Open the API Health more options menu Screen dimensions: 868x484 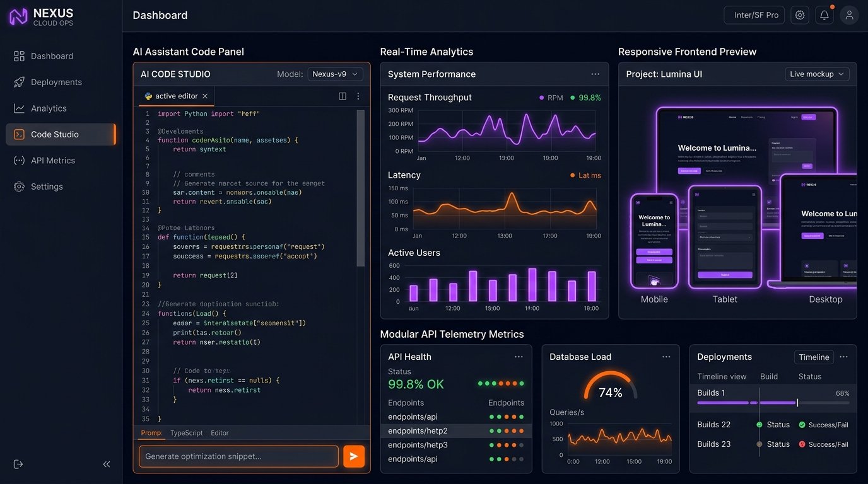pos(519,357)
